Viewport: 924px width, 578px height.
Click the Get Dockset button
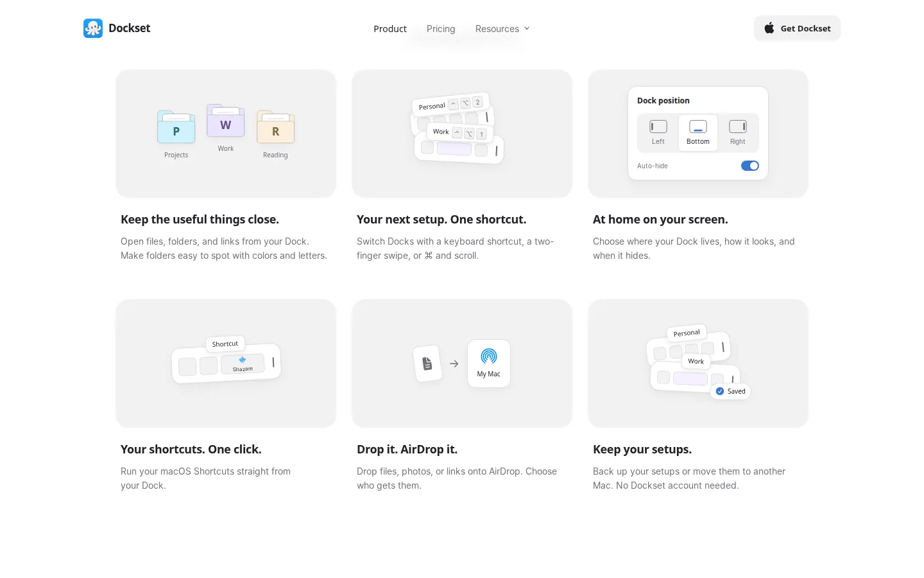click(x=797, y=28)
